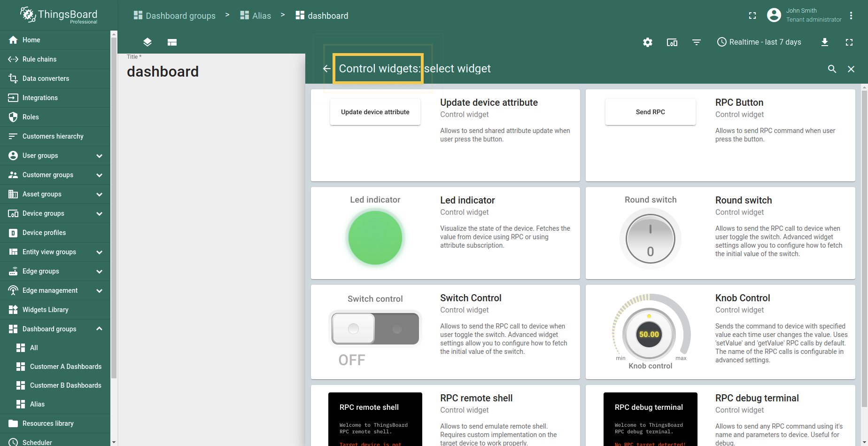Open manage dashboard states layers icon

click(x=147, y=42)
